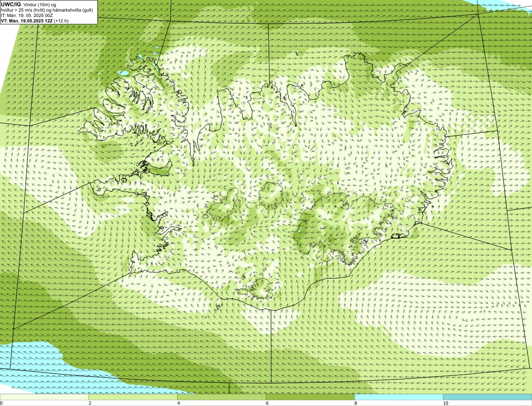The width and height of the screenshot is (532, 406).
Task: Click the "VT: Mán. 19.05.2025 12Z (+12 h)" line
Action: pyautogui.click(x=34, y=21)
